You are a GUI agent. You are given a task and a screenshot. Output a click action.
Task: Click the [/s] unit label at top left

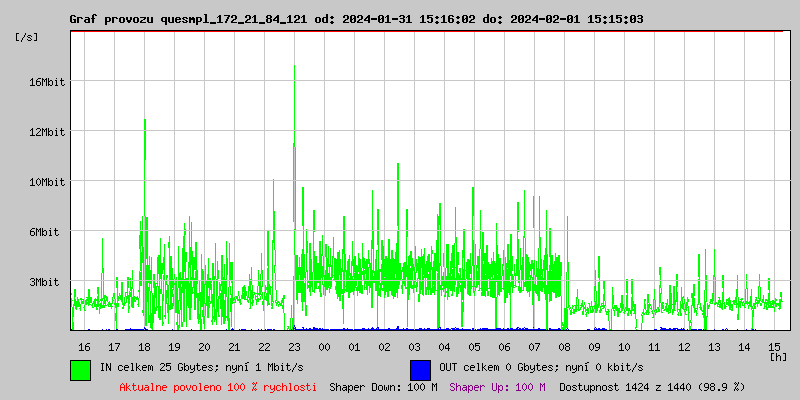27,37
